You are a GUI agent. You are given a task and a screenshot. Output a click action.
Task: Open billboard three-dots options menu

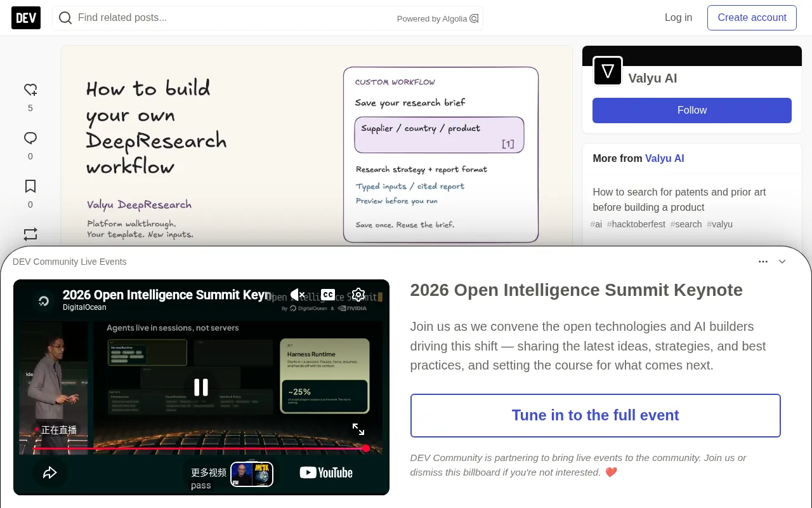tap(763, 262)
